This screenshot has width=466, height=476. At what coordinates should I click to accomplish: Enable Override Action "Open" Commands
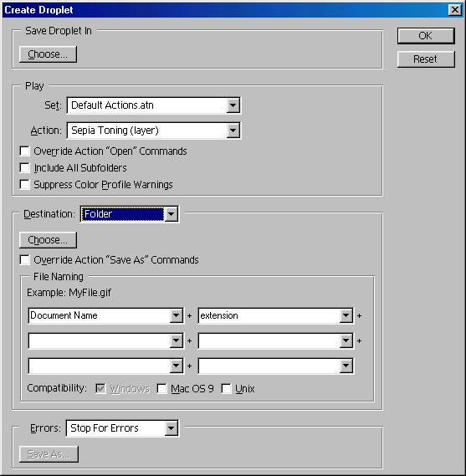pos(24,151)
